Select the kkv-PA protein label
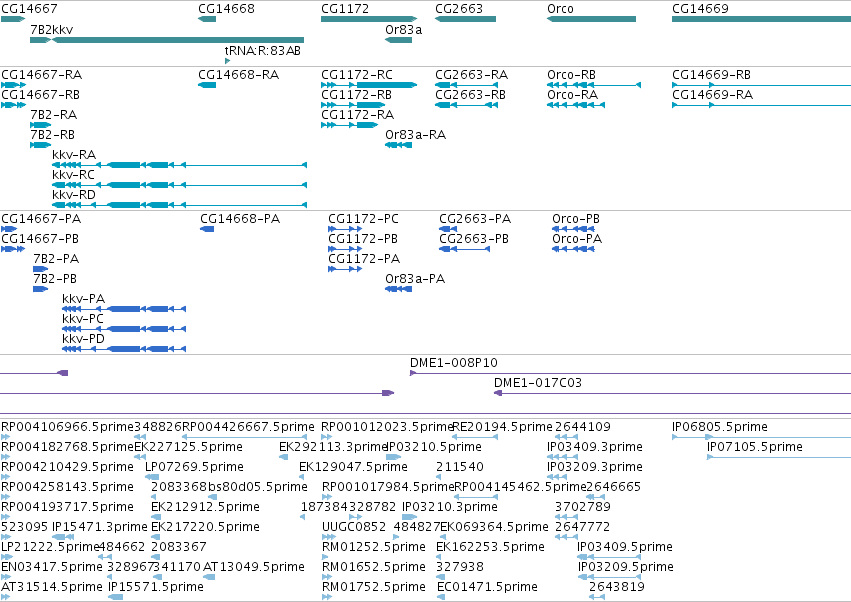851x602 pixels. (84, 299)
